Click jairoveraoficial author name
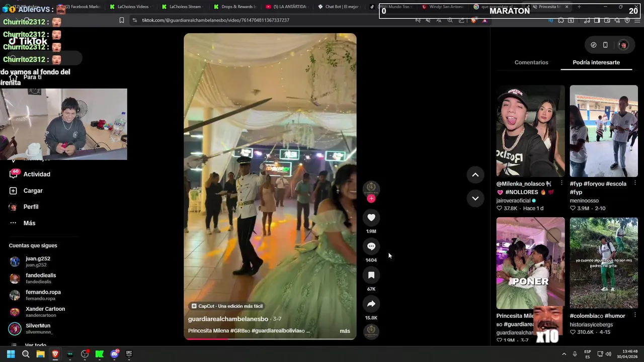Image resolution: width=644 pixels, height=362 pixels. pos(513,201)
